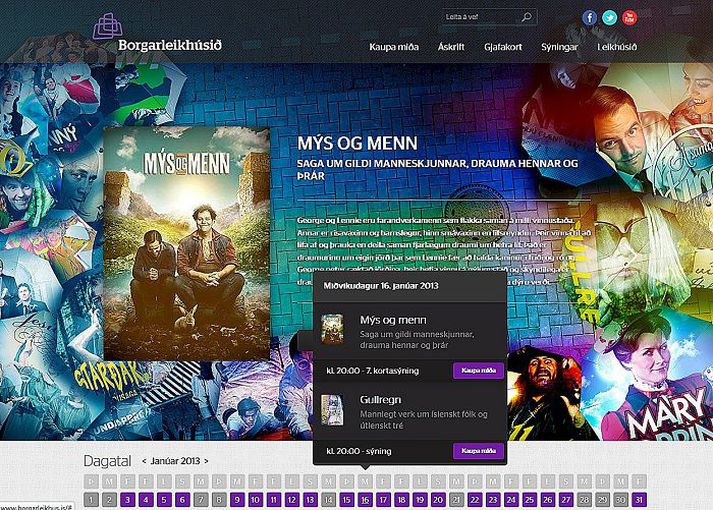
Task: Select calendar day 30
Action: [621, 500]
